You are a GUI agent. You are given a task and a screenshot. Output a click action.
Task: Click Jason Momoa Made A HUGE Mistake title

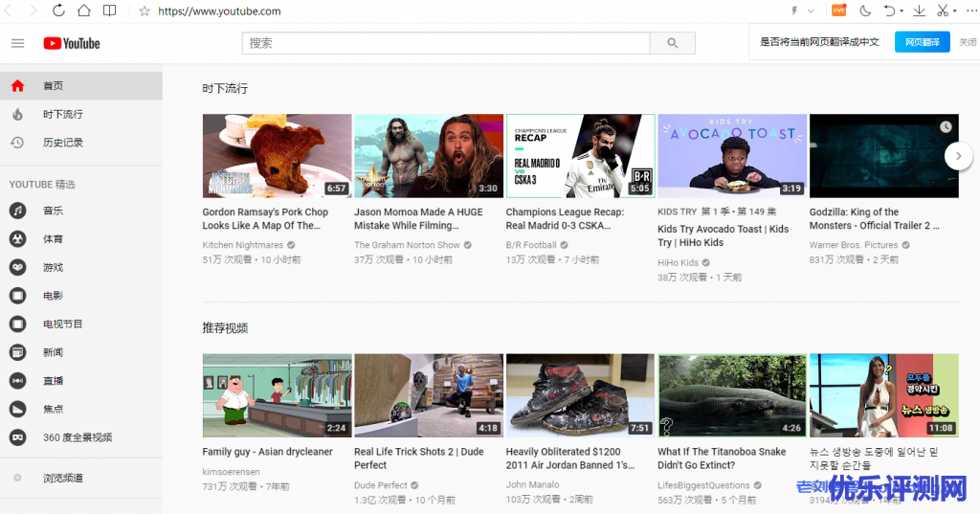coord(419,219)
